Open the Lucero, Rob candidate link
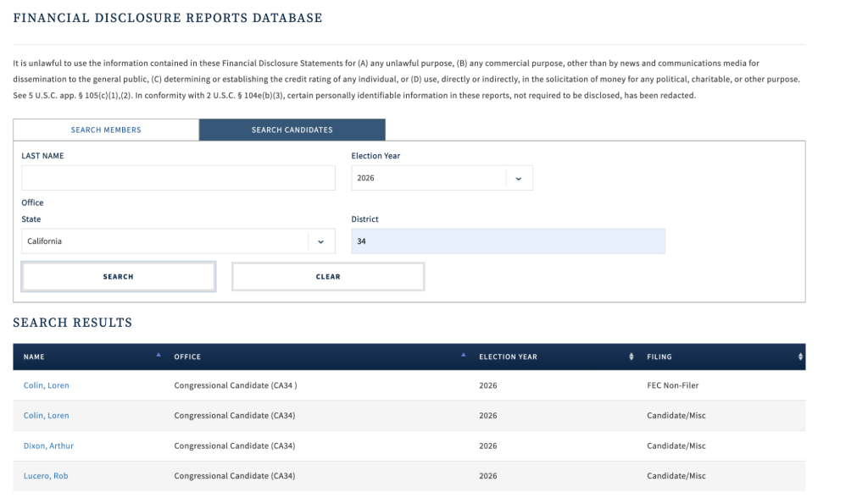 [46, 476]
